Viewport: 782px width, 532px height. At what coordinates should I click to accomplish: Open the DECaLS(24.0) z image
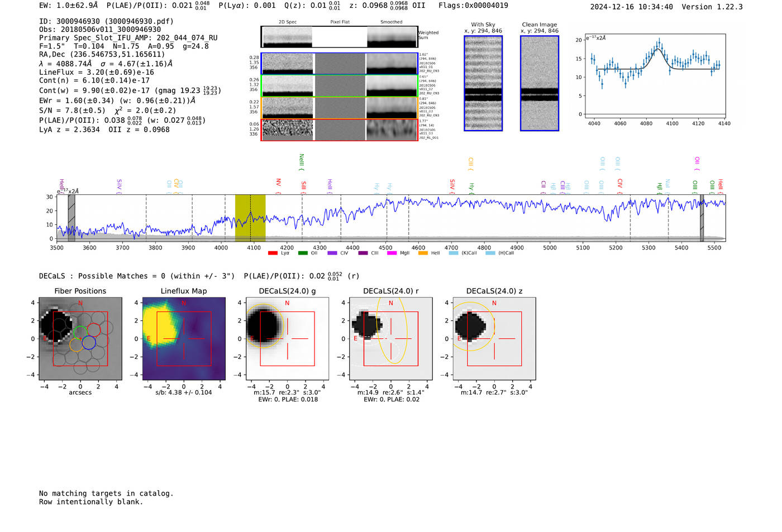pos(494,339)
